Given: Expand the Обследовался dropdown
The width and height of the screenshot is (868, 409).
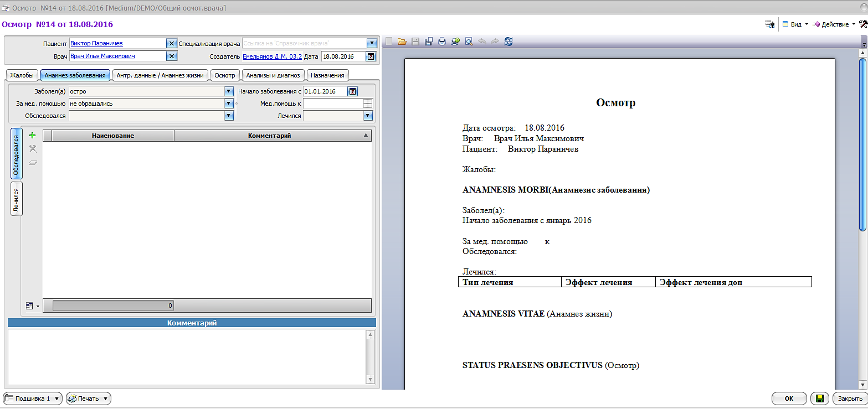Looking at the screenshot, I should point(229,116).
